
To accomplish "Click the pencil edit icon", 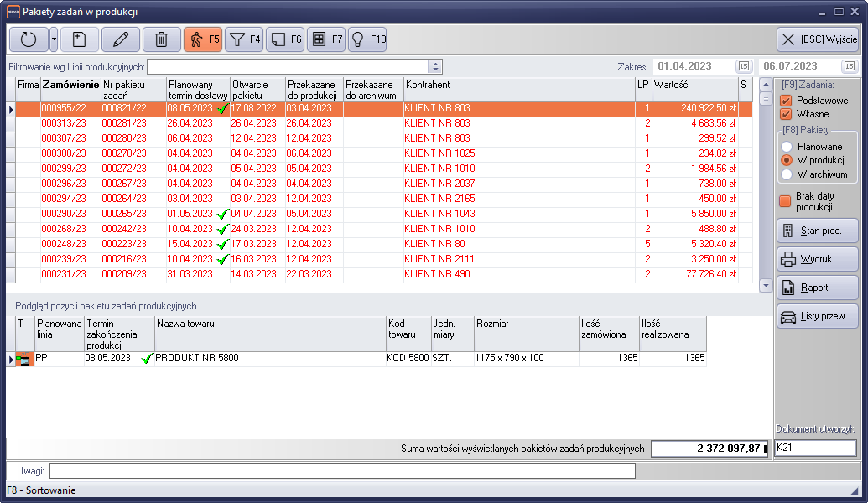I will pyautogui.click(x=121, y=39).
